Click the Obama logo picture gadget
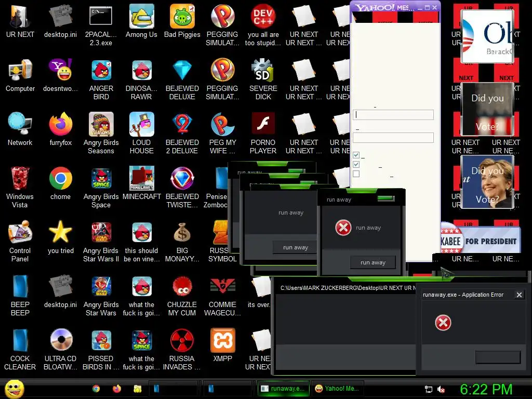This screenshot has width=532, height=399. point(487,37)
